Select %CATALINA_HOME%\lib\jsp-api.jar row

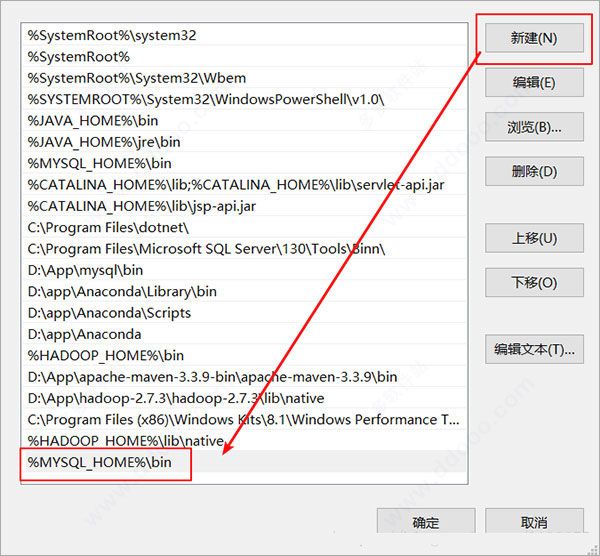point(244,206)
